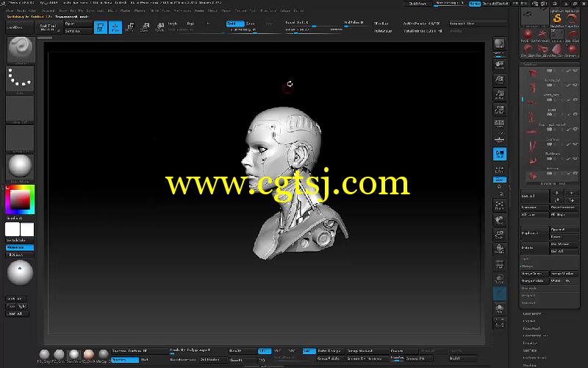The image size is (588, 368).
Task: Collapse the Merge section in SubTool
Action: click(x=527, y=266)
